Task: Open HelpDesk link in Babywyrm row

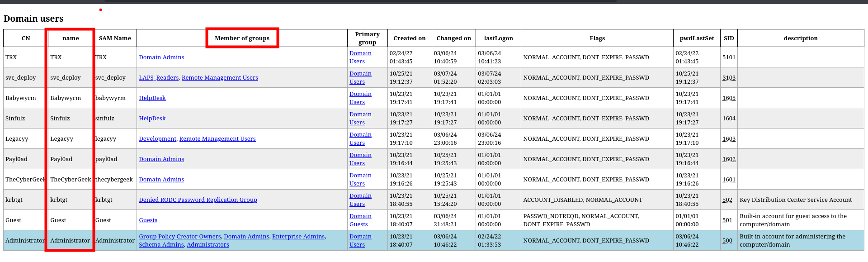Action: tap(152, 98)
